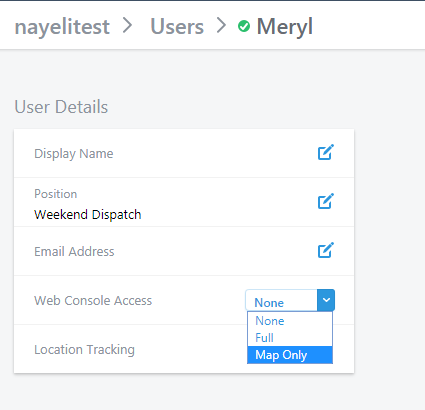The height and width of the screenshot is (410, 425).
Task: Click the Meryl breadcrumb title
Action: [285, 27]
